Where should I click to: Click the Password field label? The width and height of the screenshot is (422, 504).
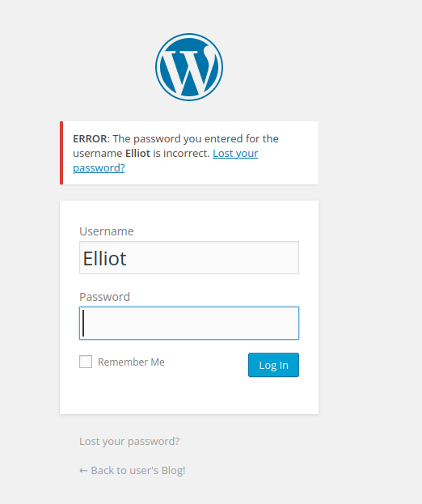105,297
